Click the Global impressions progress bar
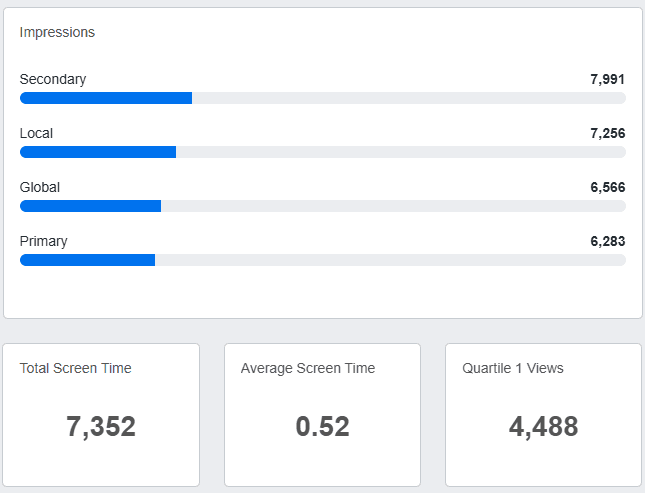 (323, 206)
